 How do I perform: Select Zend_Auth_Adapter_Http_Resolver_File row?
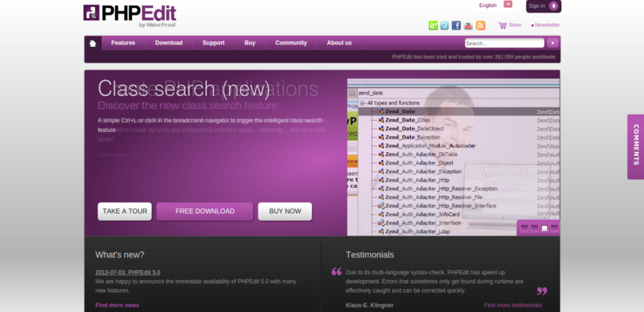coord(459,197)
